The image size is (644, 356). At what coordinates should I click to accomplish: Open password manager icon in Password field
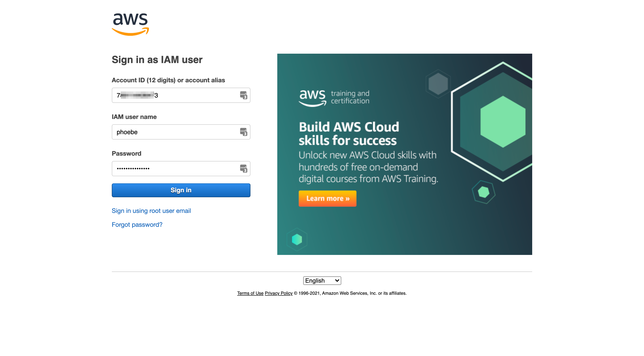(243, 169)
